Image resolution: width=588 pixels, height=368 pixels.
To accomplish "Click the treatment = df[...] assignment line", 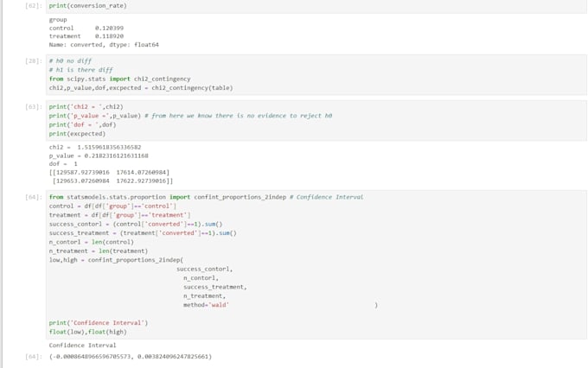I will click(x=119, y=215).
